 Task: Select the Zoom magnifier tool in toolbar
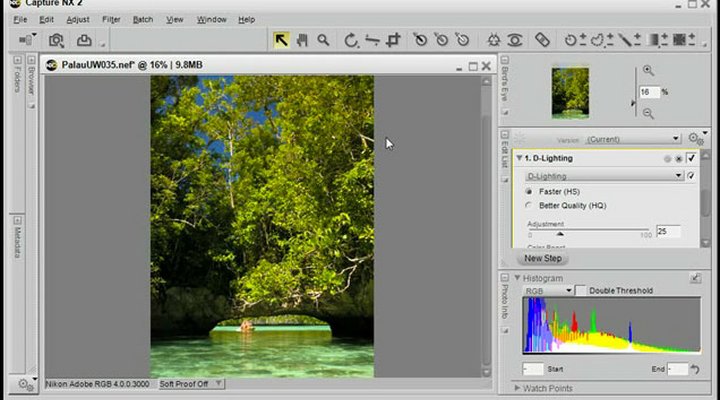[323, 40]
